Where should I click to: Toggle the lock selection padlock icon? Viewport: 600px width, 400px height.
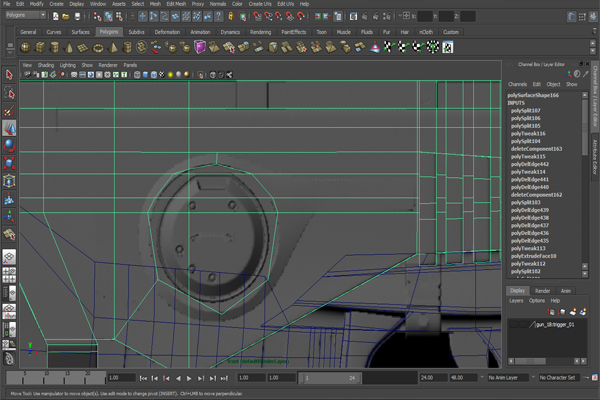click(231, 16)
